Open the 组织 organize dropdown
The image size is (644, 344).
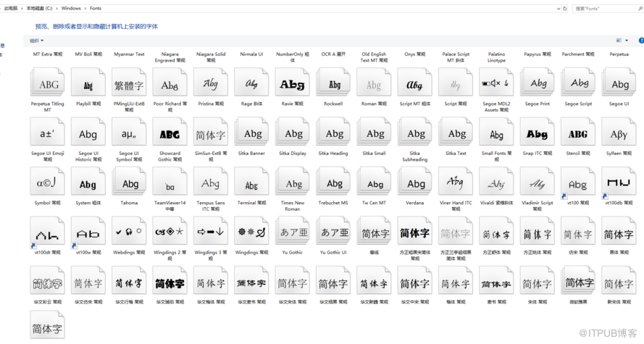click(36, 41)
